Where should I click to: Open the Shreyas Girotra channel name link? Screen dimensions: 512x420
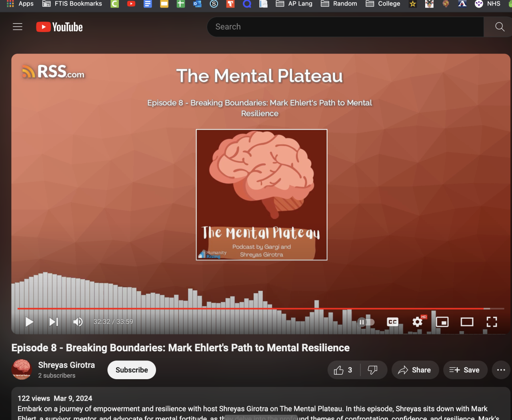[x=66, y=365]
